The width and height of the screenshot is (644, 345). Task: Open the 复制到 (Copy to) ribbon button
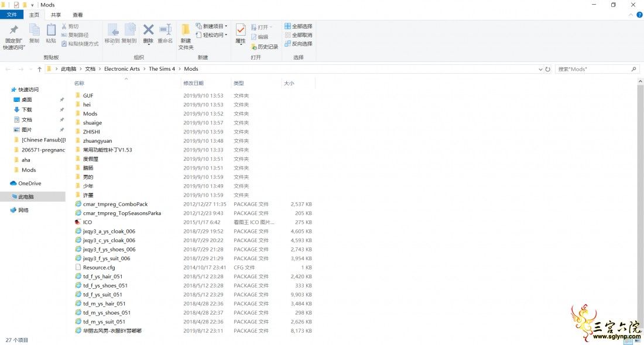(x=129, y=34)
